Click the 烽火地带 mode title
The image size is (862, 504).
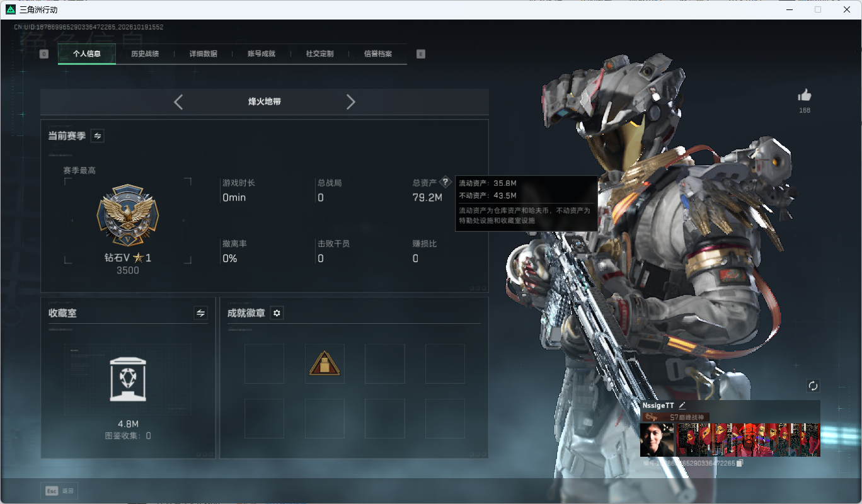click(265, 101)
